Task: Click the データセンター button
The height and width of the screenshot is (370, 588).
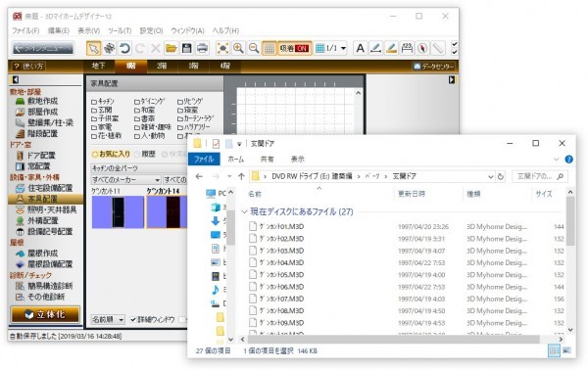Action: (433, 67)
